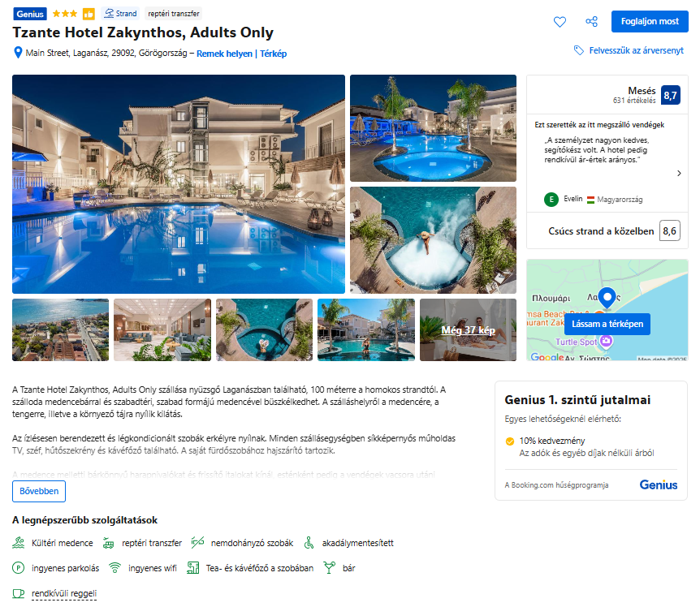Screen dimensions: 700x607
Task: Click the 8,7 review score badge
Action: tap(670, 95)
